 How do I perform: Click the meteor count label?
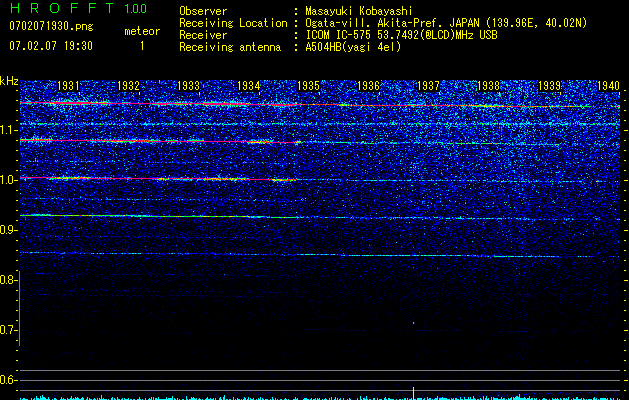point(141,31)
